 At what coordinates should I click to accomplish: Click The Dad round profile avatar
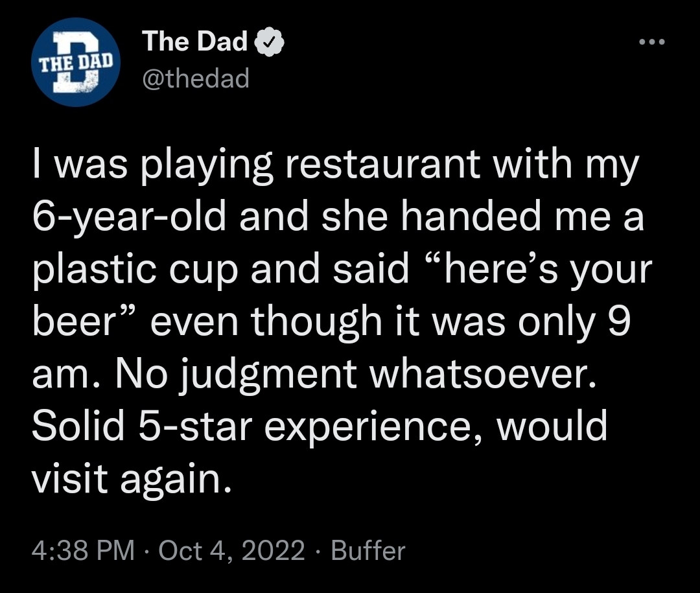(75, 62)
